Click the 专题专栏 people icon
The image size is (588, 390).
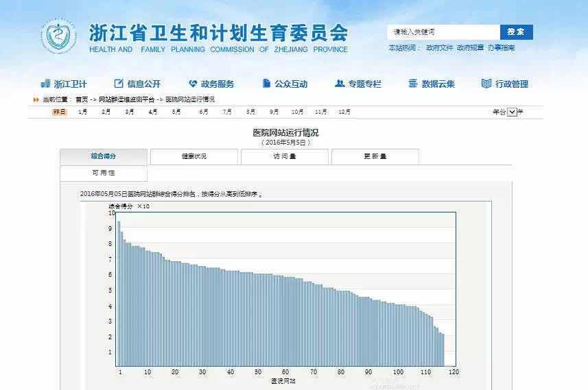click(340, 84)
